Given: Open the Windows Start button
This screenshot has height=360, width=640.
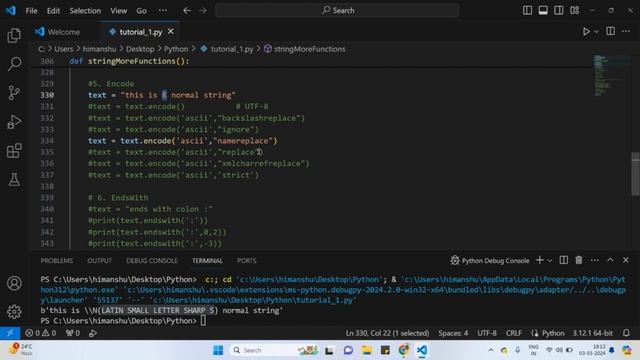Looking at the screenshot, I should point(218,350).
